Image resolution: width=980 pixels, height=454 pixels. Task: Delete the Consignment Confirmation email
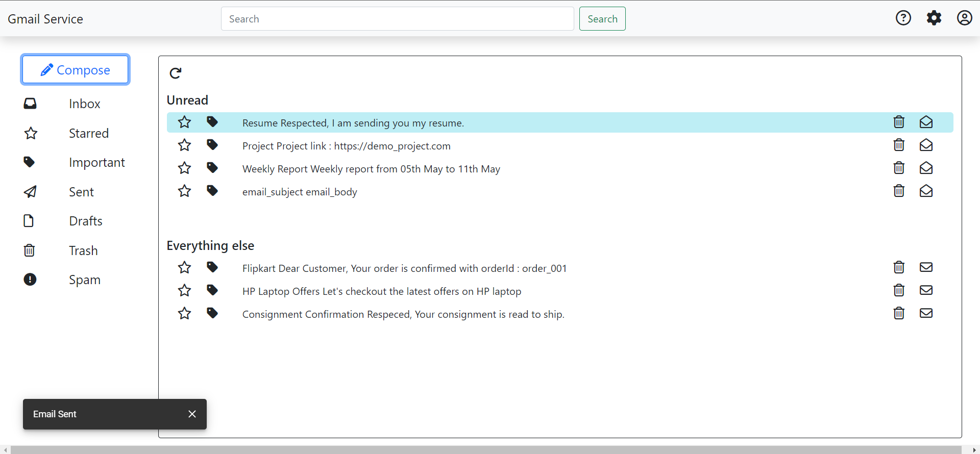899,313
